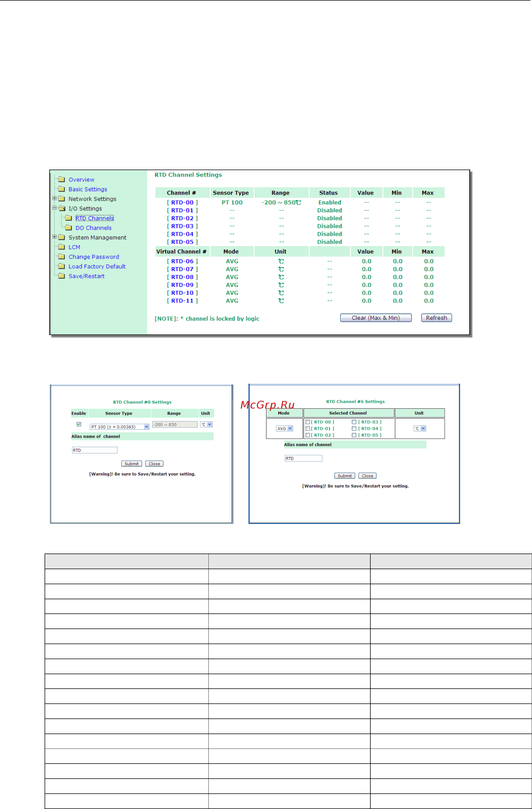532x809 pixels.
Task: Open channel RTD-00 settings
Action: [182, 203]
